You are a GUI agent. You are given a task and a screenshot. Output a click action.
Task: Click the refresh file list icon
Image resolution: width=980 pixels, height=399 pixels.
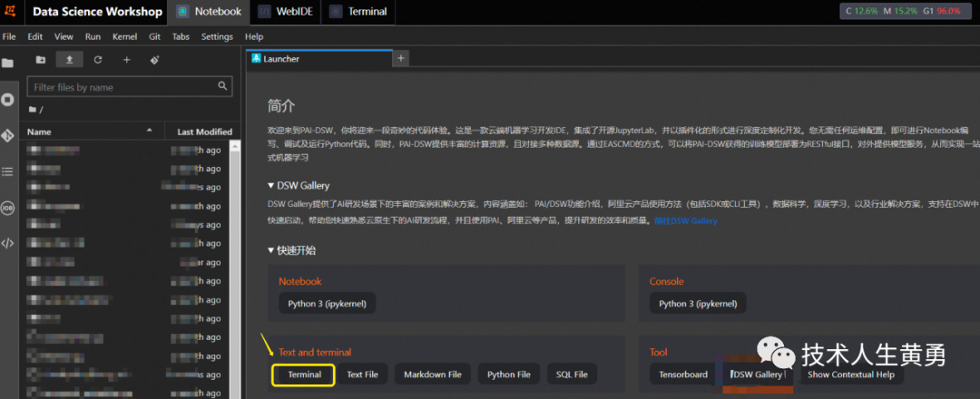point(97,60)
